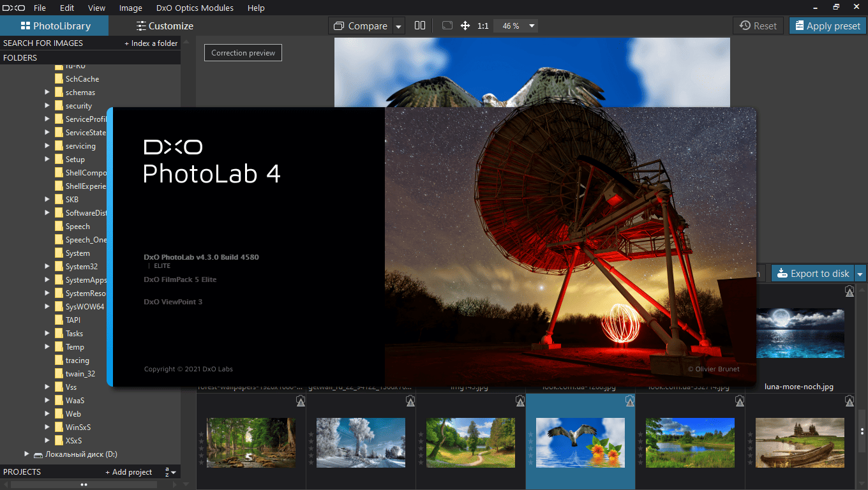Open the File menu
This screenshot has width=868, height=490.
tap(40, 8)
